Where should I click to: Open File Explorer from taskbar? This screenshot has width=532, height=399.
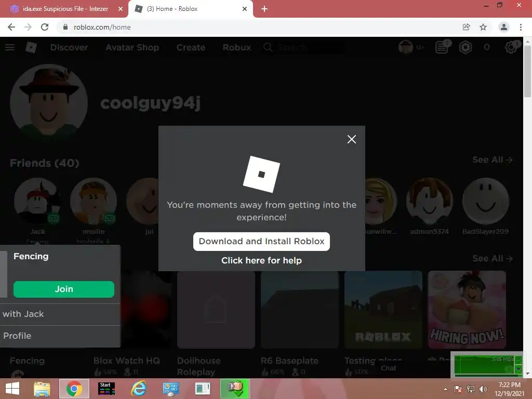coord(42,389)
